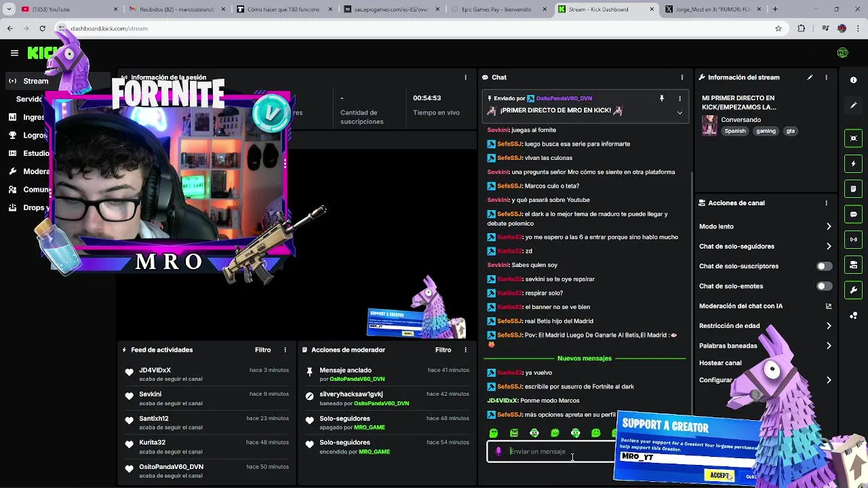Unpin the pinned chat message via pin icon
This screenshot has width=868, height=488.
tap(661, 98)
